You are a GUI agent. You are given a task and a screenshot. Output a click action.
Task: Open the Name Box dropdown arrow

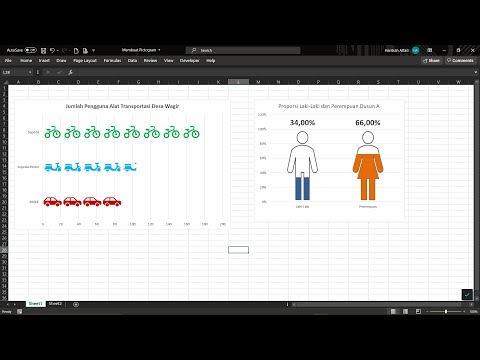click(30, 72)
